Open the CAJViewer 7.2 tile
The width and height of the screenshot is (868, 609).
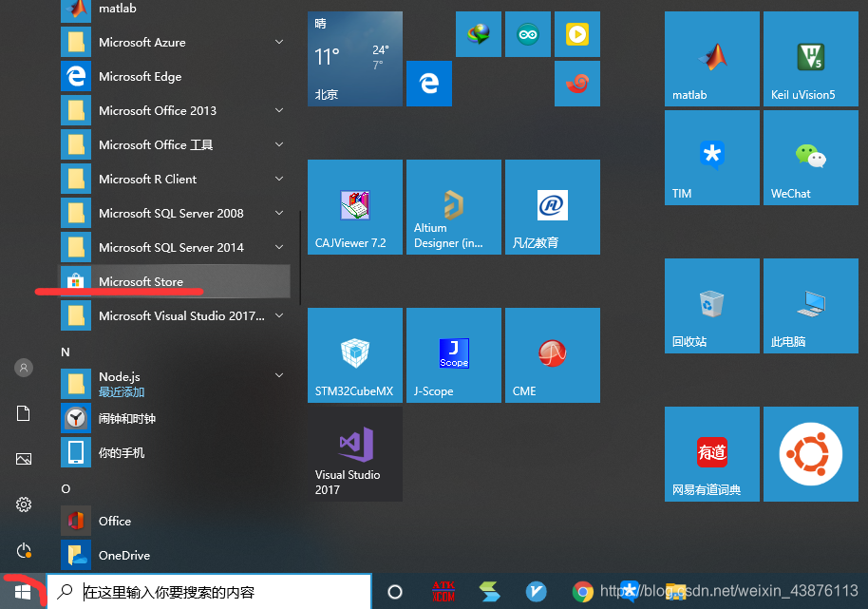pos(355,207)
